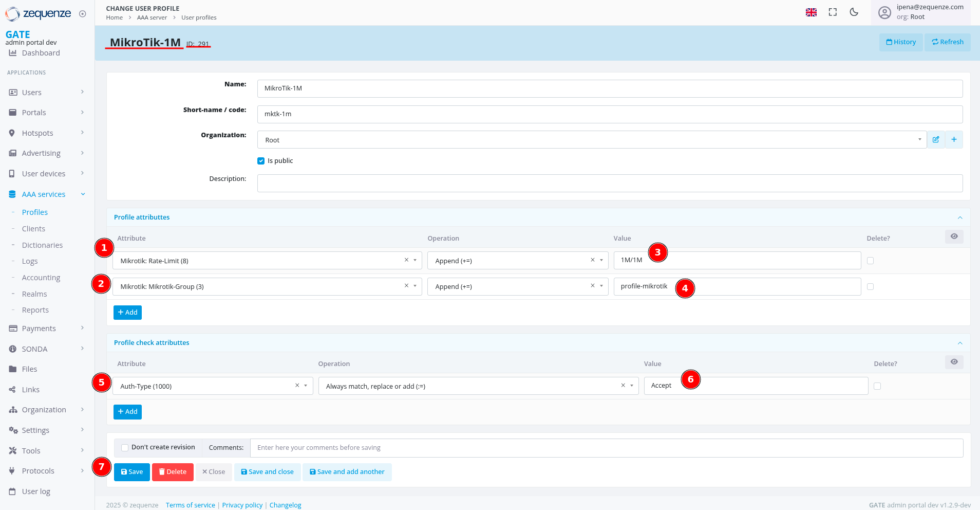The image size is (980, 510).
Task: Open the language flag selector
Action: tap(811, 12)
